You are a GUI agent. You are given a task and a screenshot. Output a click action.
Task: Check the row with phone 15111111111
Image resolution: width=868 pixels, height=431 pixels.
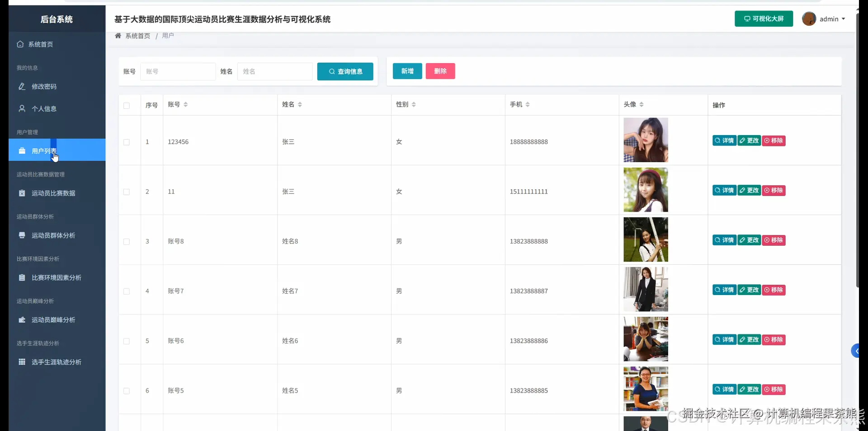(127, 192)
